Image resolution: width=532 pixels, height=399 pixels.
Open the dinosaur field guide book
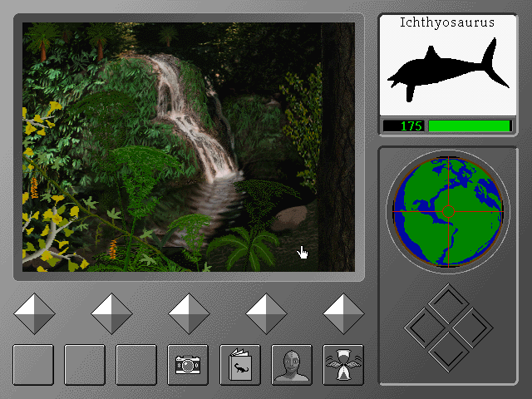tap(240, 365)
